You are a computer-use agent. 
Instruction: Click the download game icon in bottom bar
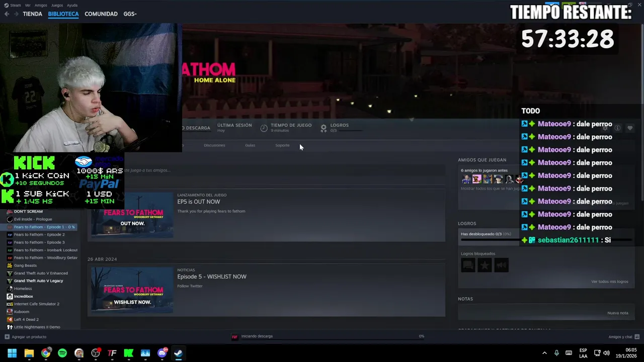point(234,337)
